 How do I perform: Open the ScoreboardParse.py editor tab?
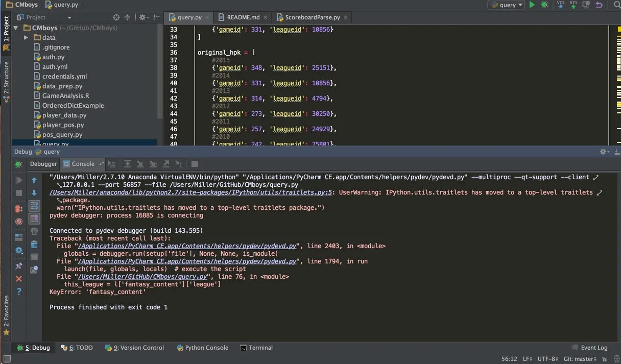tap(312, 17)
